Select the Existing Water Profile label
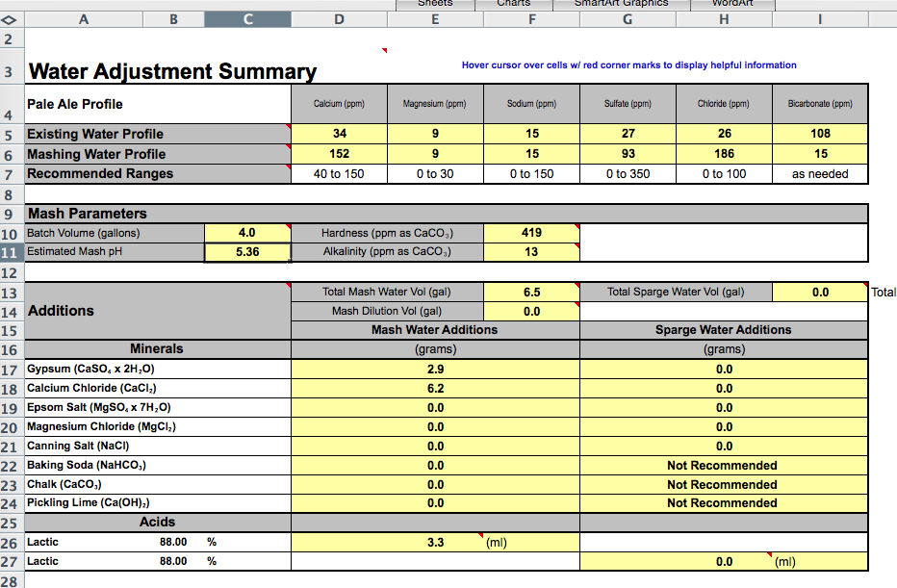 (x=158, y=134)
